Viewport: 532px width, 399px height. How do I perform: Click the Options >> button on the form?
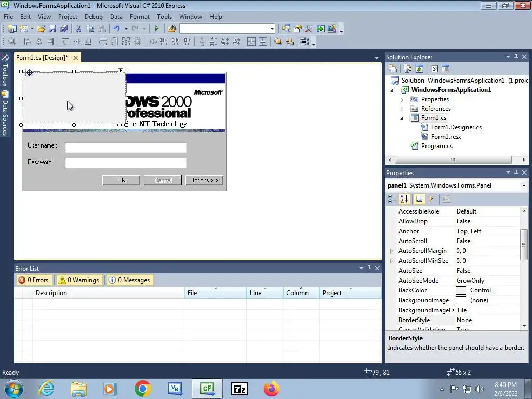204,180
